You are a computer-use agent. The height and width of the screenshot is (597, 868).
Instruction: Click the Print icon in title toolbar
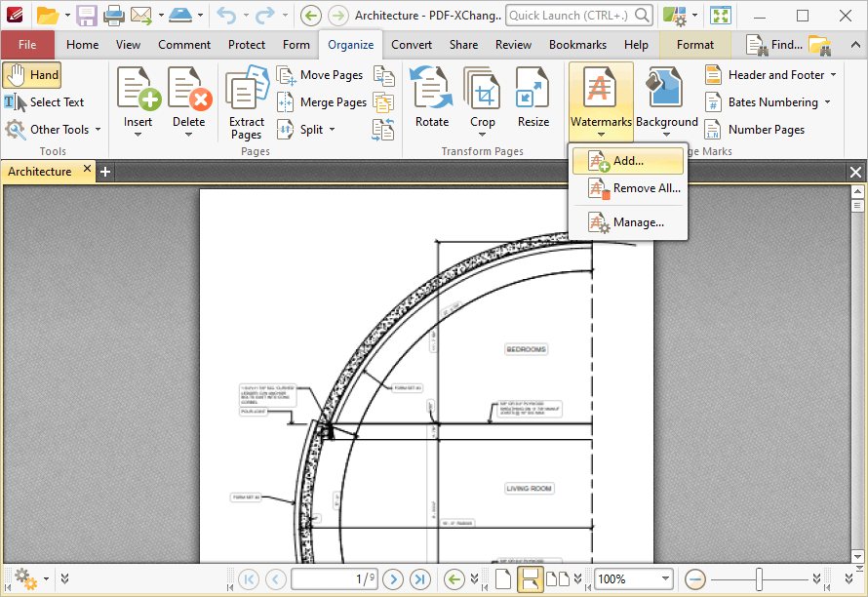point(114,16)
